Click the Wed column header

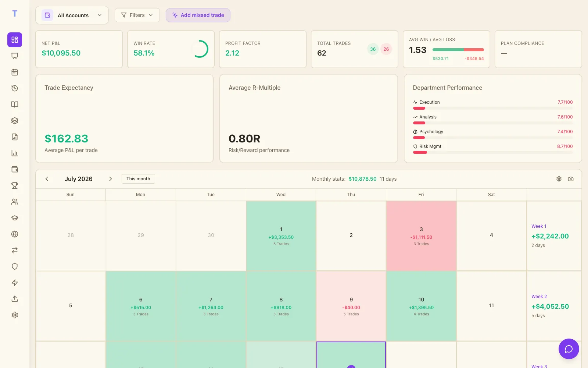tap(281, 195)
